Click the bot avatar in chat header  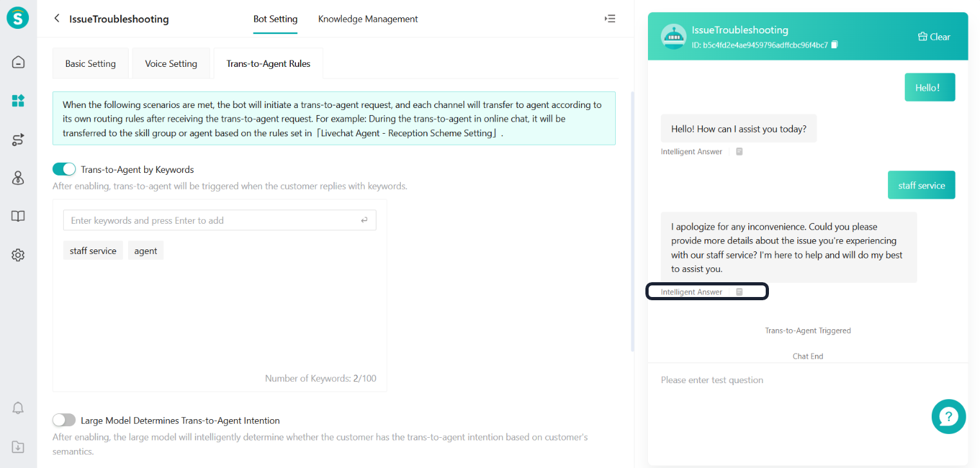pyautogui.click(x=674, y=37)
